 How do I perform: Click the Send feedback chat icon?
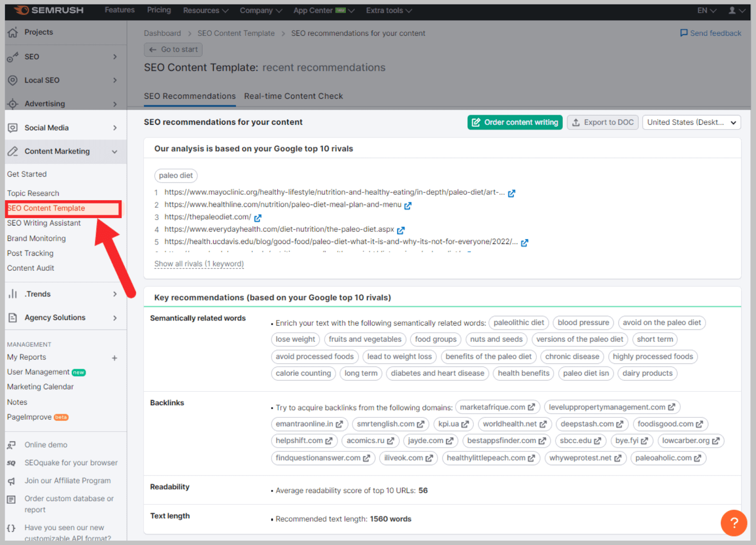(684, 33)
